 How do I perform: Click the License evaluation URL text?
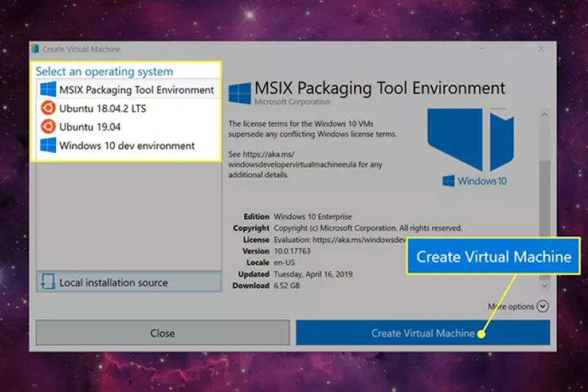click(x=340, y=239)
